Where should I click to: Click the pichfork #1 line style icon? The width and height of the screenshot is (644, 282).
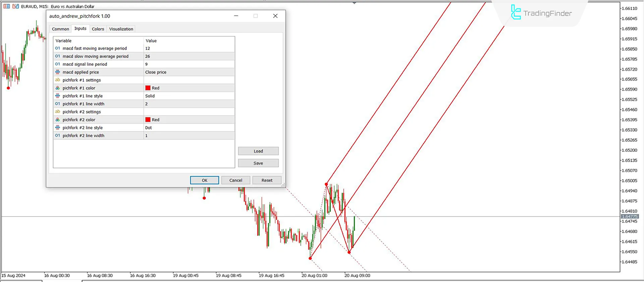pos(58,96)
